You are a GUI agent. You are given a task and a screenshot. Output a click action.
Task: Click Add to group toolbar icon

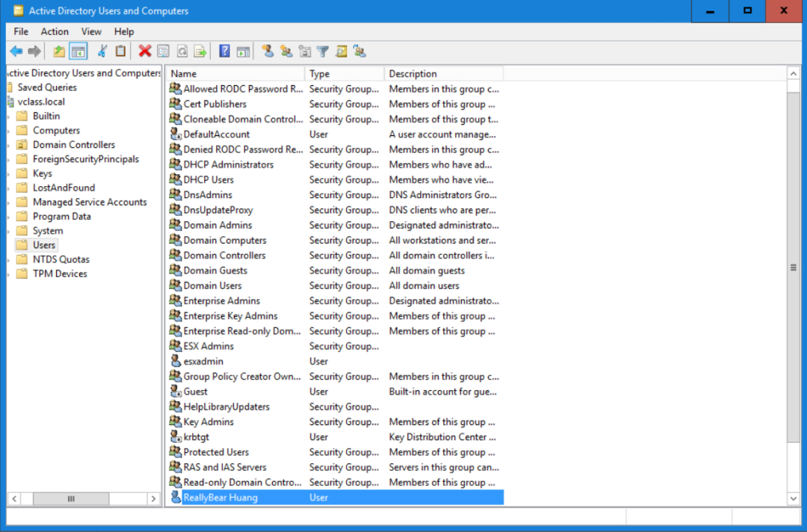(359, 51)
